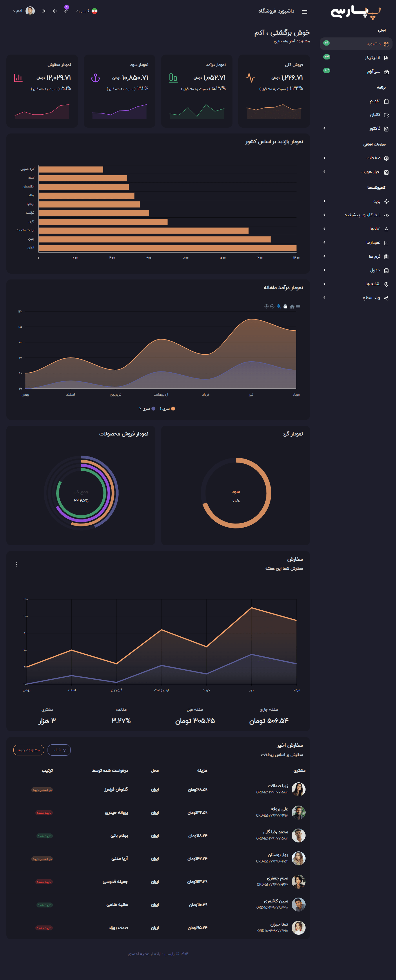The image size is (396, 980).
Task: Expand the نمودارها sidebar submenu
Action: [356, 242]
